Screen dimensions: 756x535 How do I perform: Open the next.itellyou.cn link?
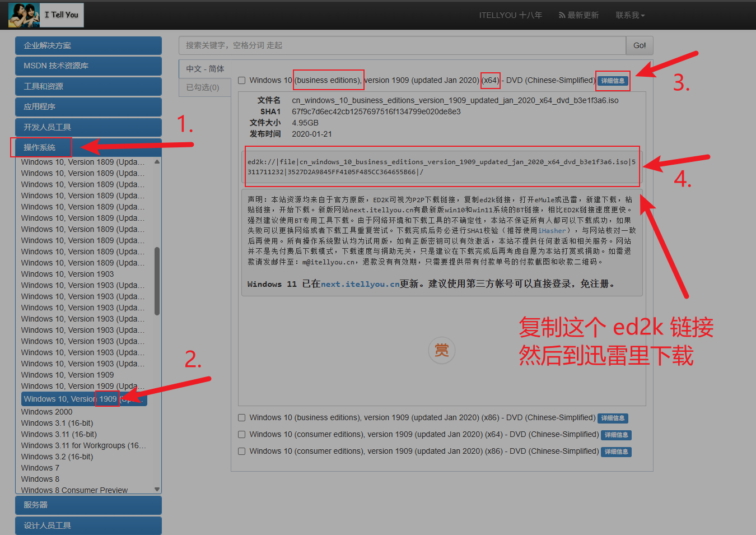click(360, 285)
